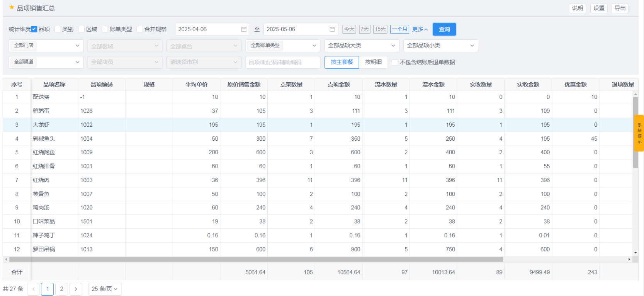Select the 辣子鸡丁 row name

tap(44, 235)
